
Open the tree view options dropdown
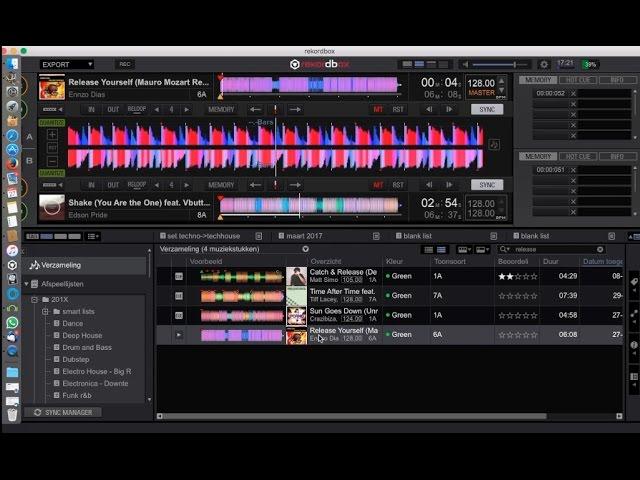tap(93, 236)
